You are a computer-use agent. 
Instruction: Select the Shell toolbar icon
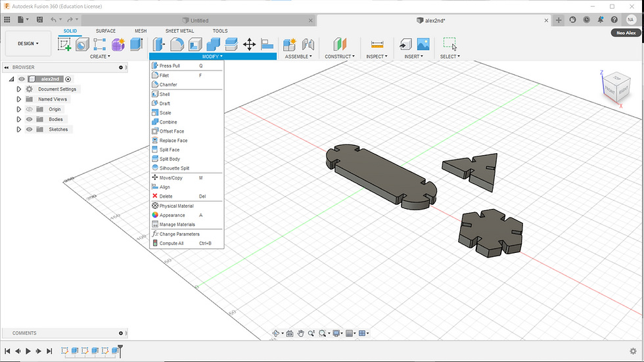[x=195, y=44]
